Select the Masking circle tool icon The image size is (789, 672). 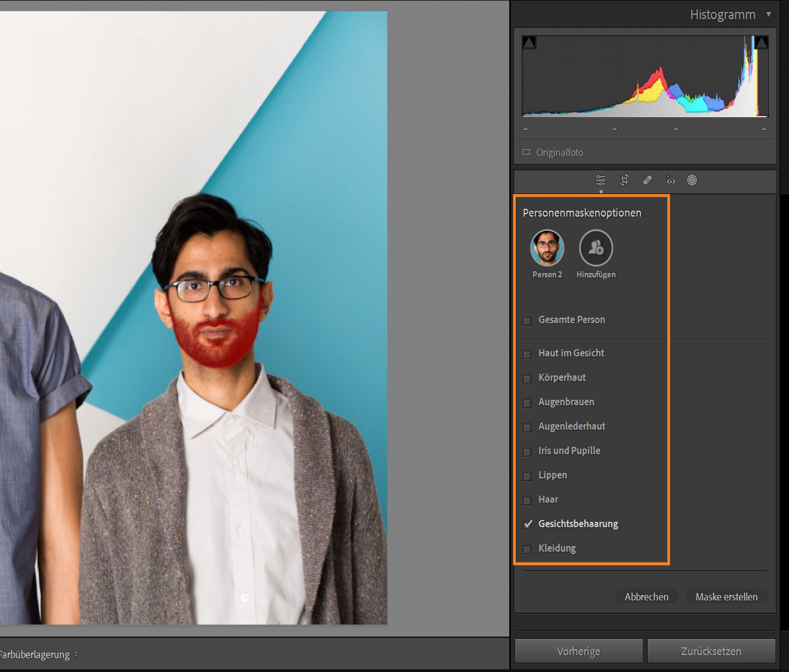point(692,180)
